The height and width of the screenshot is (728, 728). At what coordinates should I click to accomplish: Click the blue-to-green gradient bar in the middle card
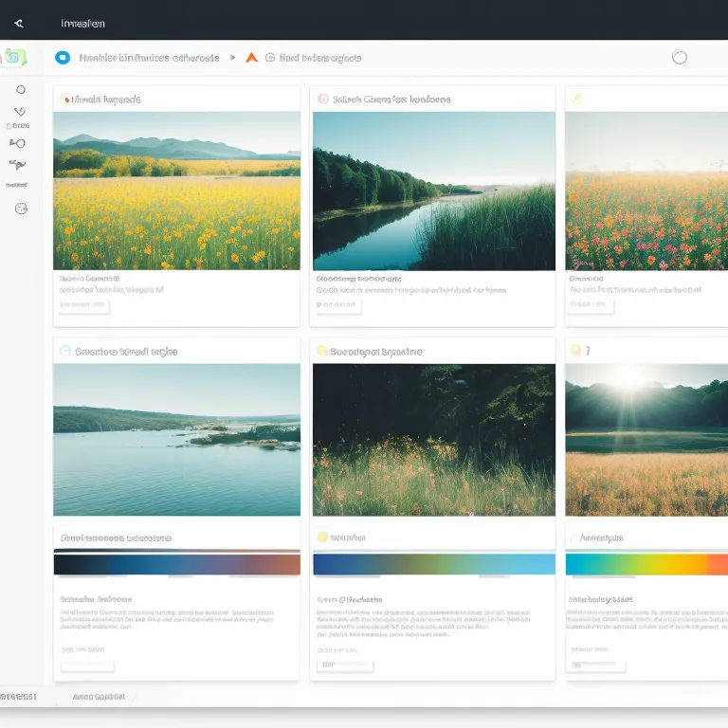click(433, 564)
